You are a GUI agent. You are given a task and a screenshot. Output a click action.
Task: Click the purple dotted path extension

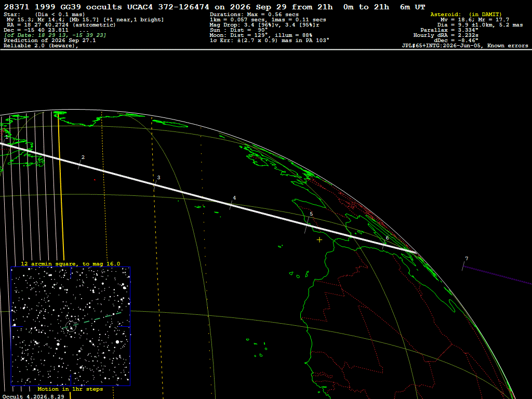pos(497,275)
